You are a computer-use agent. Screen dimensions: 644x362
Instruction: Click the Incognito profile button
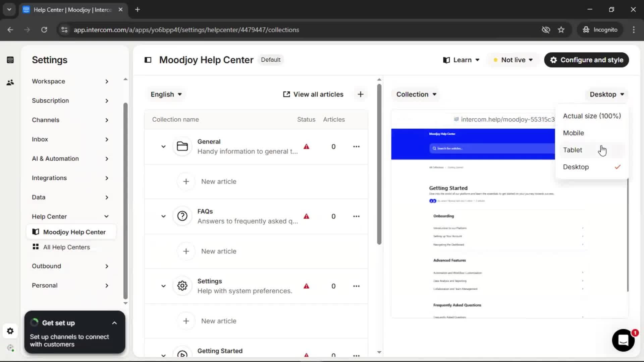click(600, 30)
